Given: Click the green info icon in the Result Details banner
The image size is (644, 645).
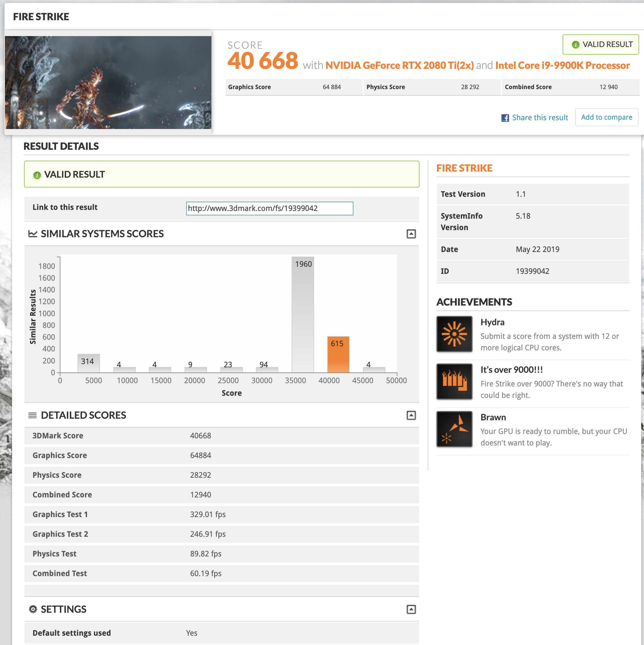Looking at the screenshot, I should 37,175.
